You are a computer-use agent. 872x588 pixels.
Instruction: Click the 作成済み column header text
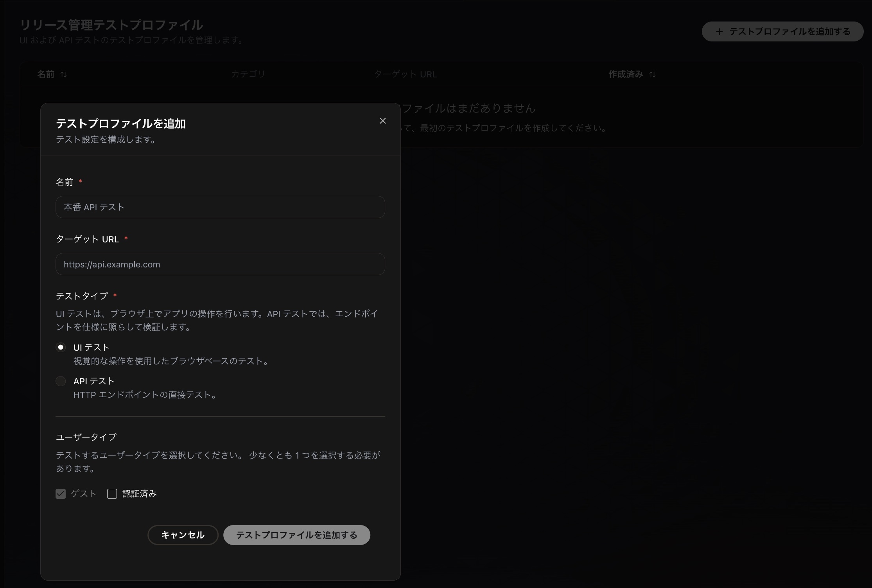coord(626,74)
